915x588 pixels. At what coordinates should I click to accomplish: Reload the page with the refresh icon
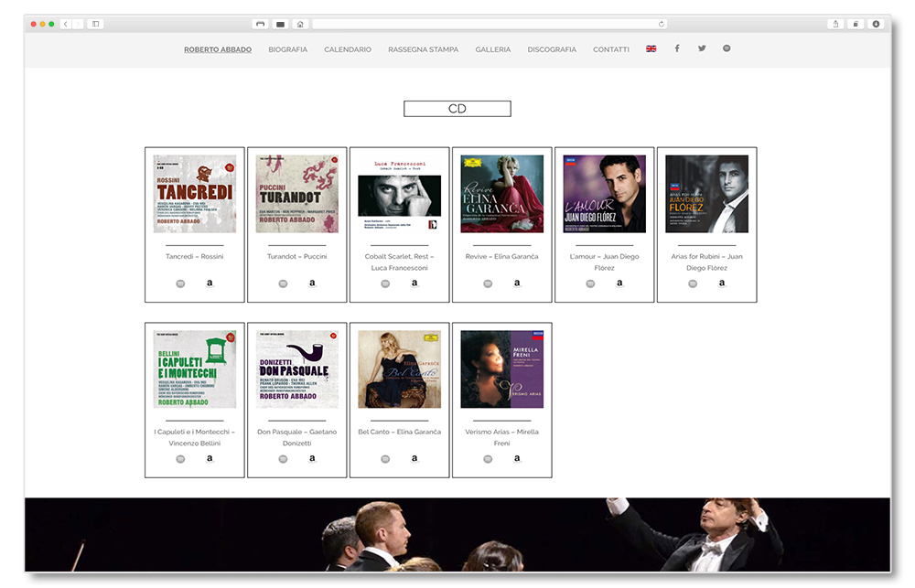tap(662, 24)
